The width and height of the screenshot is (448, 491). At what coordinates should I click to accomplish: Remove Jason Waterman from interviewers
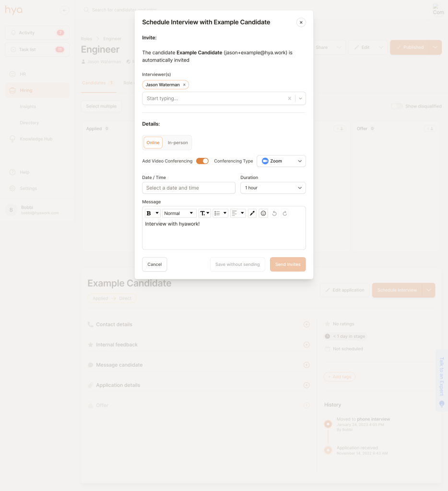(x=184, y=85)
